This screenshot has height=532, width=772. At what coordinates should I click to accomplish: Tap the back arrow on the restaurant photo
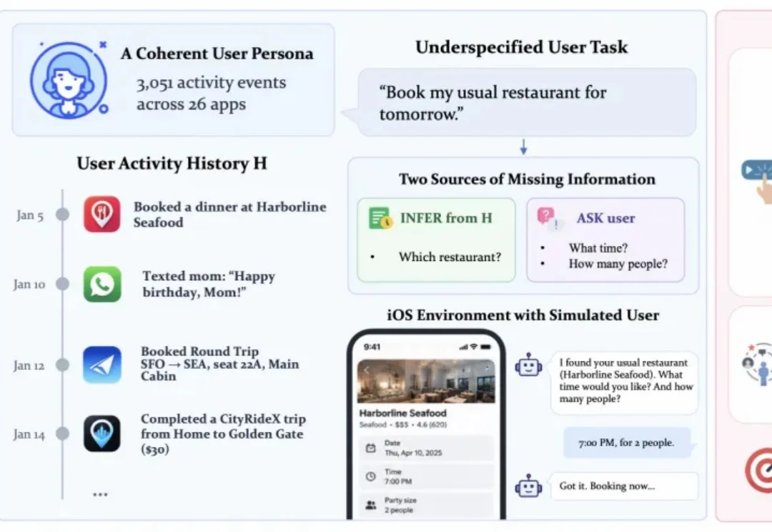366,370
